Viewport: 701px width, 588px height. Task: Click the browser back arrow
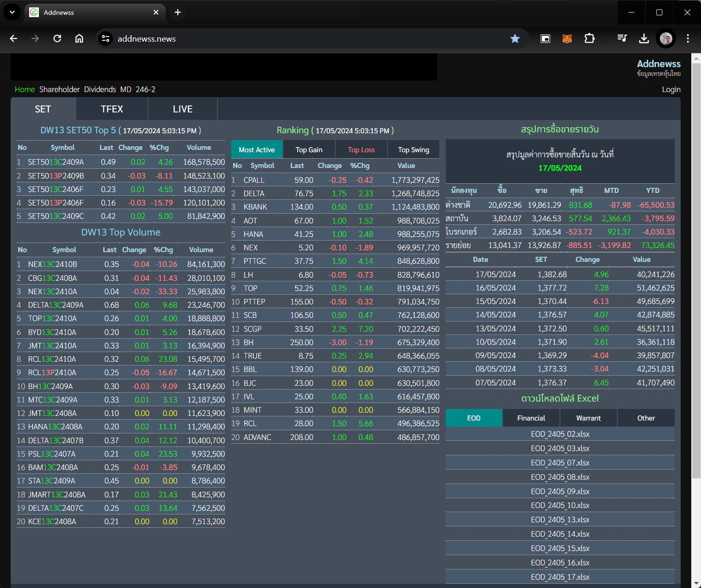point(13,38)
